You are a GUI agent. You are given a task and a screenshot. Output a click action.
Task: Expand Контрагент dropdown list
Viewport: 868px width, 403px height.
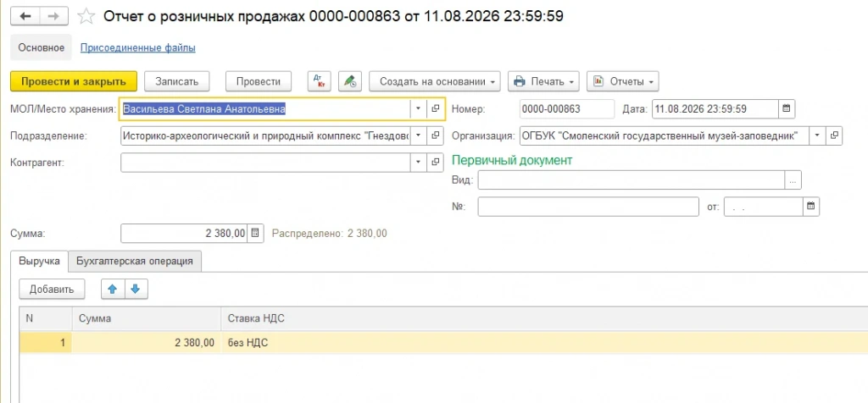[x=419, y=162]
